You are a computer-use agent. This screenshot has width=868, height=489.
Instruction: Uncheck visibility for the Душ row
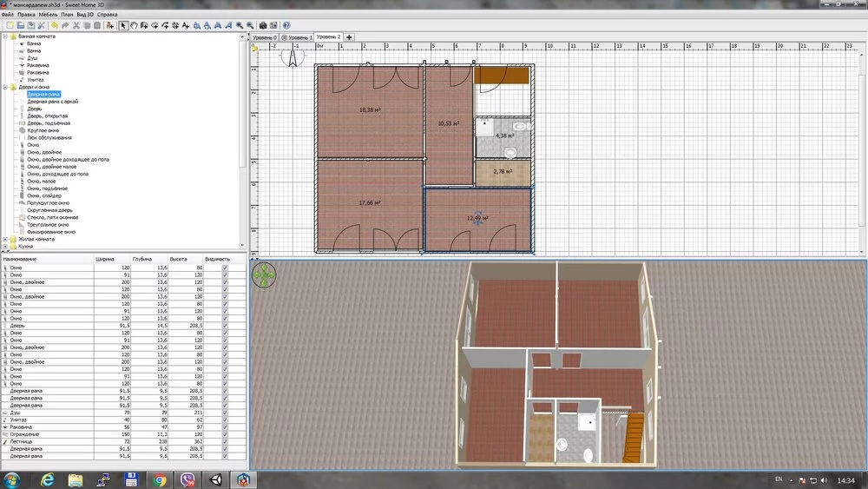click(225, 413)
